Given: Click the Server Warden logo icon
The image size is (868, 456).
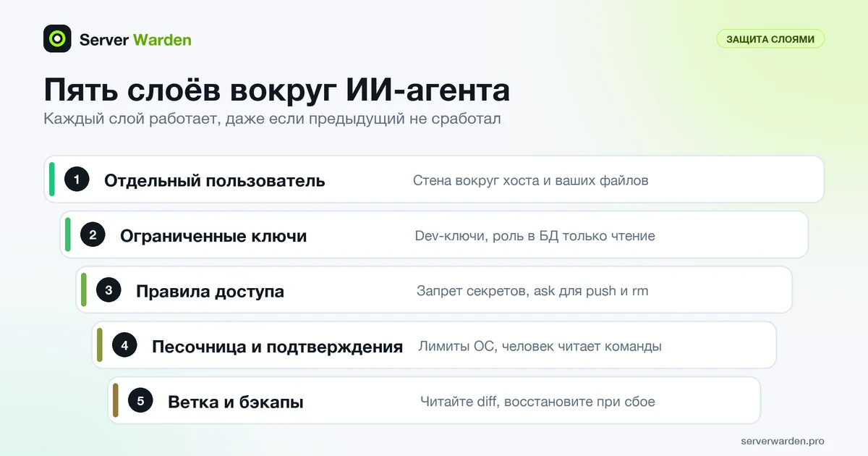Looking at the screenshot, I should point(57,39).
